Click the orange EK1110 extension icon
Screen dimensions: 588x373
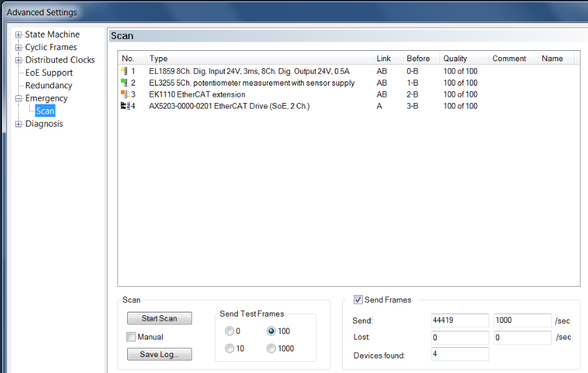point(124,94)
